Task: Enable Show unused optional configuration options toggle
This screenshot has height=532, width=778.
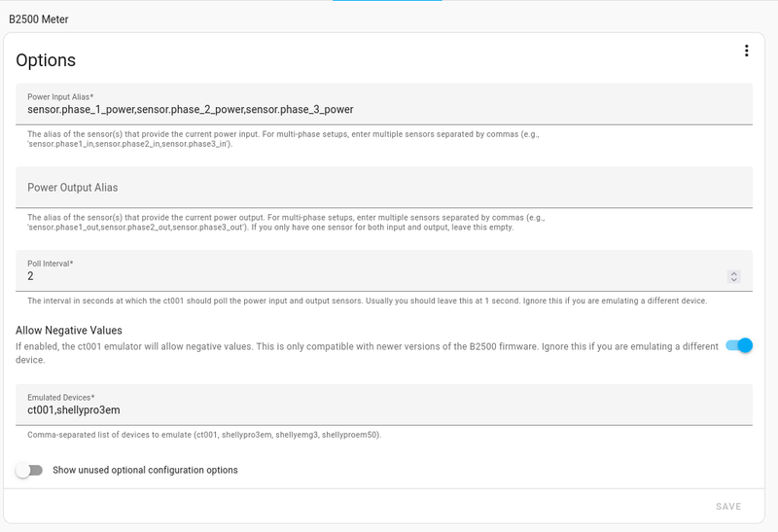Action: [29, 470]
